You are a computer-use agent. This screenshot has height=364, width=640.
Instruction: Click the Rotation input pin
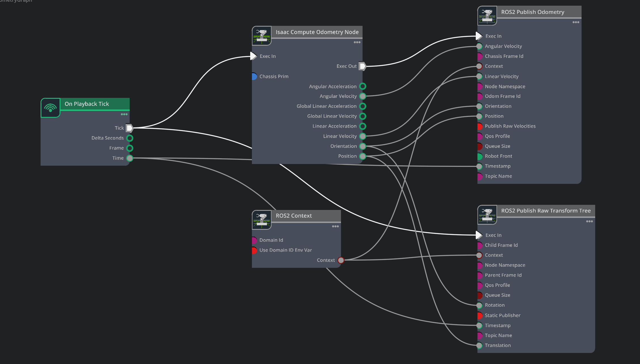pyautogui.click(x=479, y=305)
